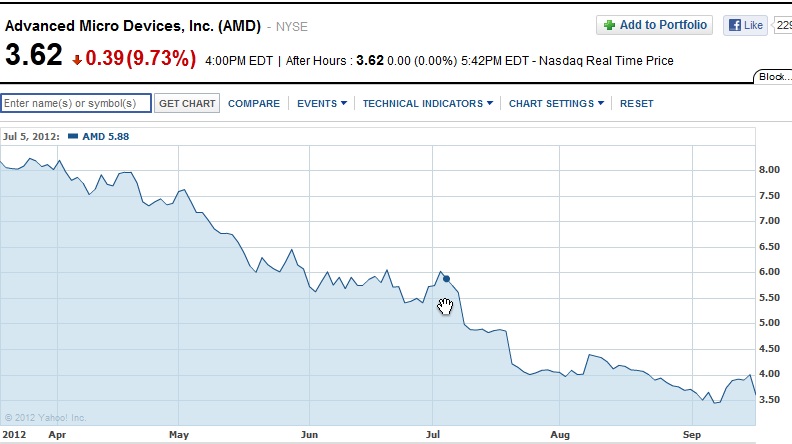Screen dimensions: 792x444
Task: Expand the Technical Indicators dropdown
Action: click(x=427, y=104)
